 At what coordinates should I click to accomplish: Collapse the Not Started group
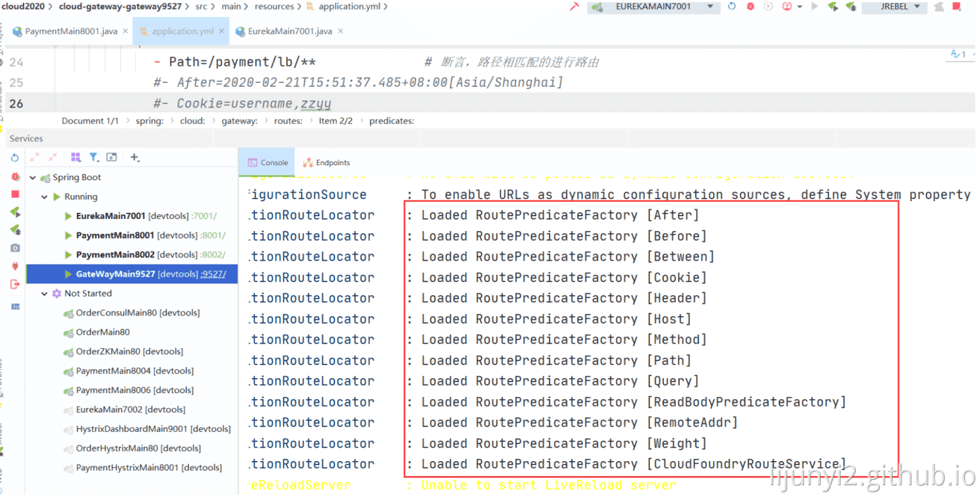pyautogui.click(x=44, y=294)
